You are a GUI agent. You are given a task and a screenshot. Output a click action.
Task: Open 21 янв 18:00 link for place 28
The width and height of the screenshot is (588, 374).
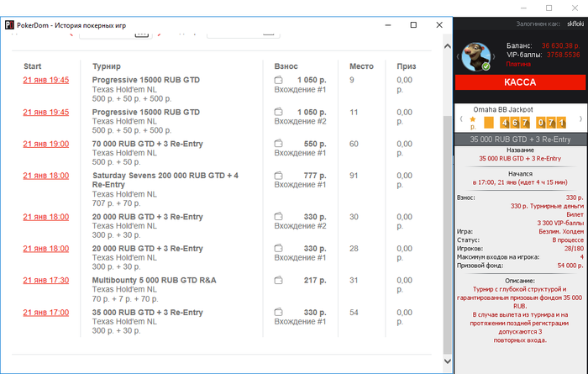coord(46,248)
